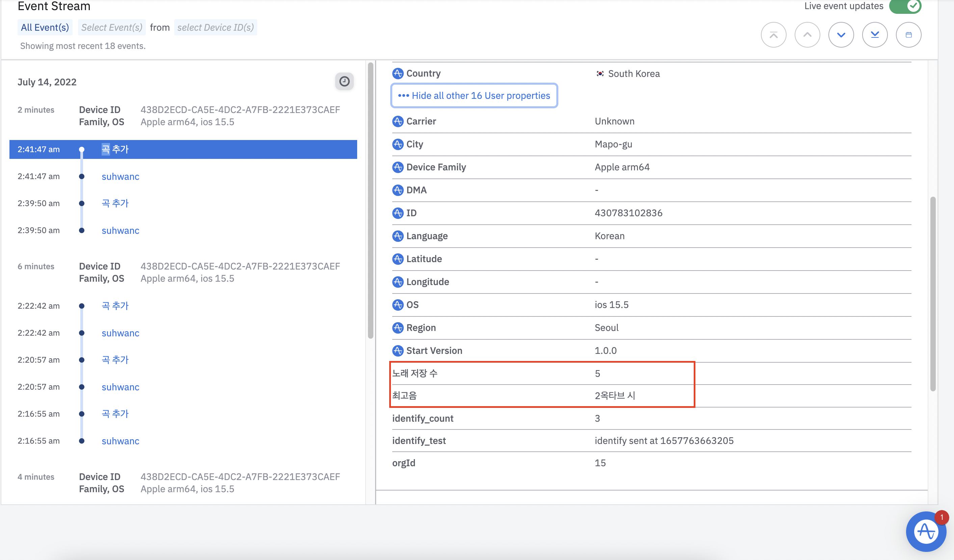The image size is (954, 560).
Task: Jump to the last event arrow button
Action: point(874,35)
